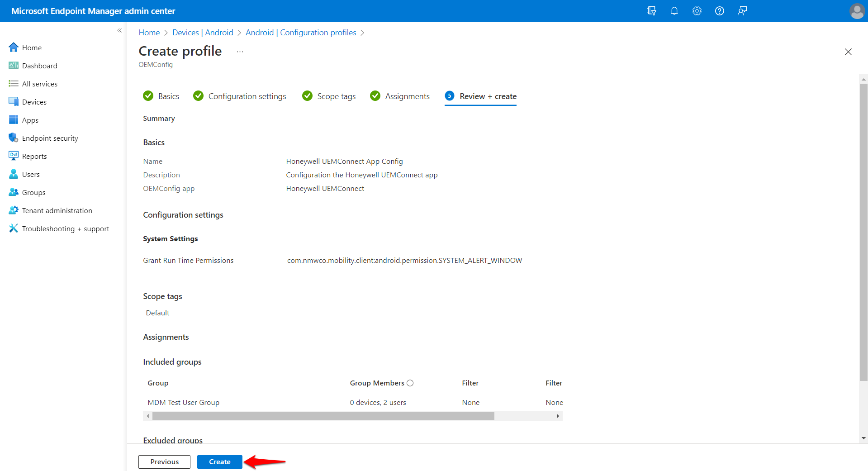Open Reports in the sidebar
The height and width of the screenshot is (471, 868).
click(x=34, y=156)
